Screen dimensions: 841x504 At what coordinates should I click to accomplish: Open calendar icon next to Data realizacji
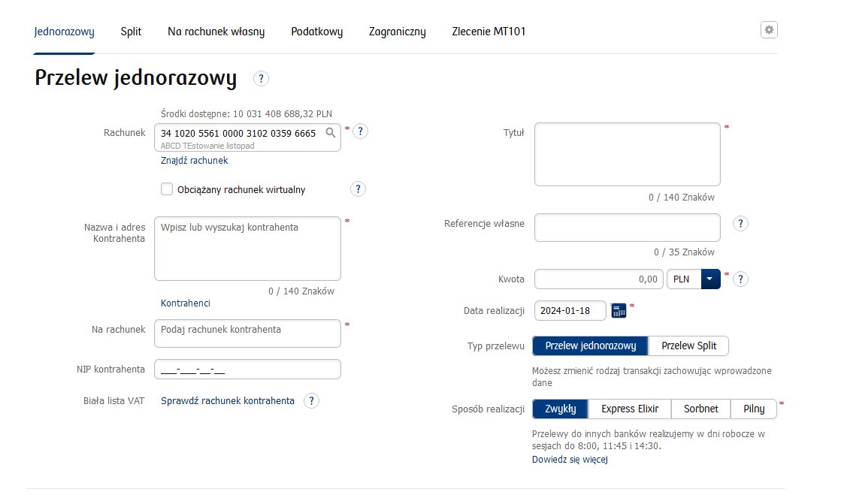coord(618,311)
